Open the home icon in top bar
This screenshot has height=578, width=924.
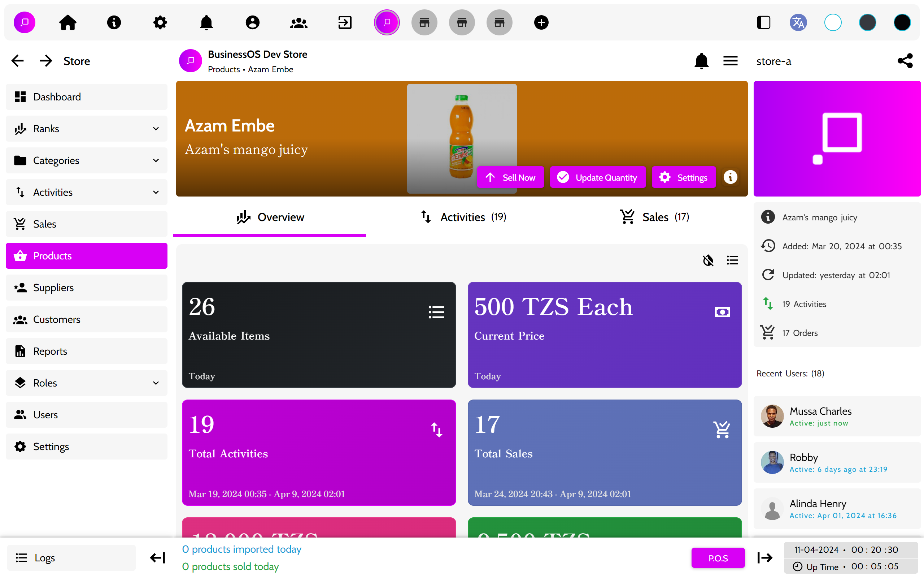pos(68,22)
